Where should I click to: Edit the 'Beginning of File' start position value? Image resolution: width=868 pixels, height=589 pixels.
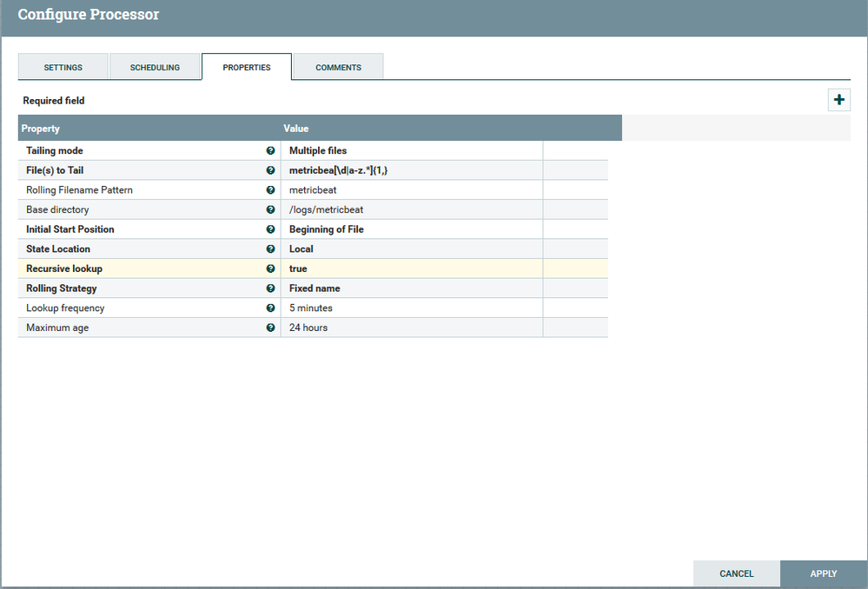[x=411, y=229]
